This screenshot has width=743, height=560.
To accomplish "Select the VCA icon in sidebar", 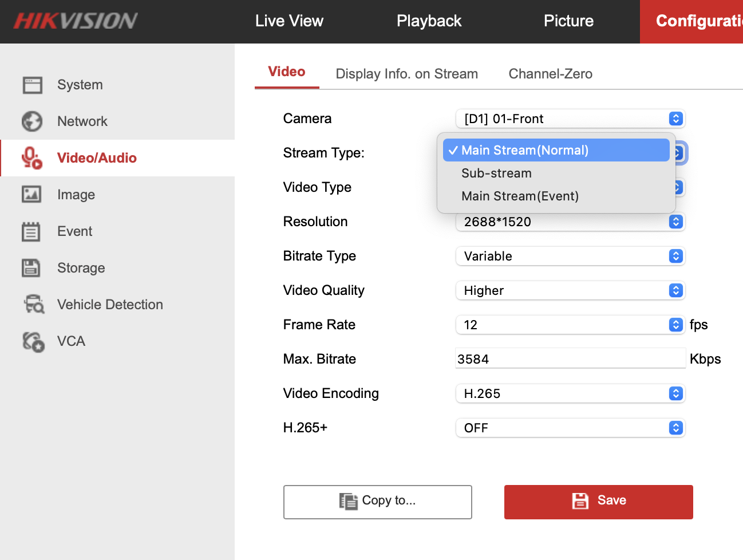I will click(33, 341).
